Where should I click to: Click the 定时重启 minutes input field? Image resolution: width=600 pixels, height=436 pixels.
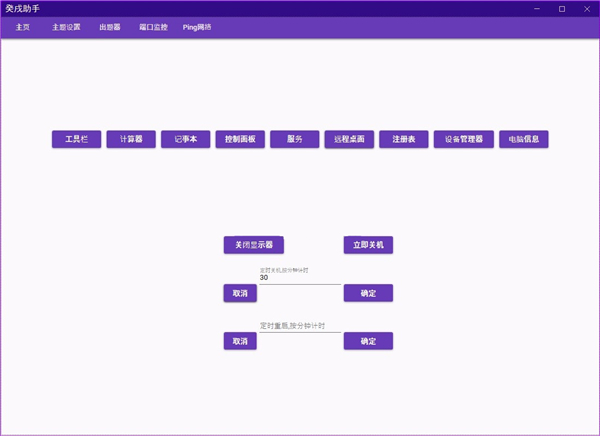pyautogui.click(x=299, y=326)
